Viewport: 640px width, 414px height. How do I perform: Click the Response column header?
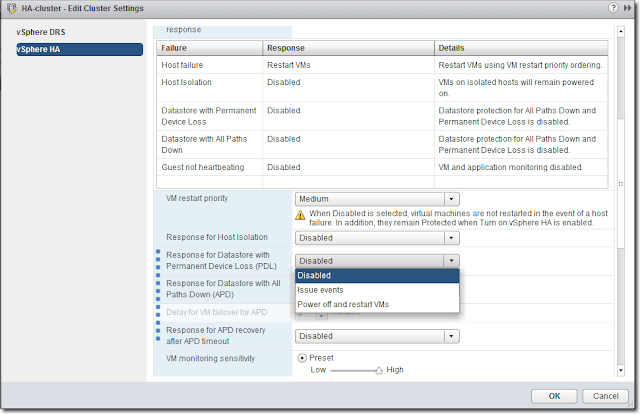[348, 48]
